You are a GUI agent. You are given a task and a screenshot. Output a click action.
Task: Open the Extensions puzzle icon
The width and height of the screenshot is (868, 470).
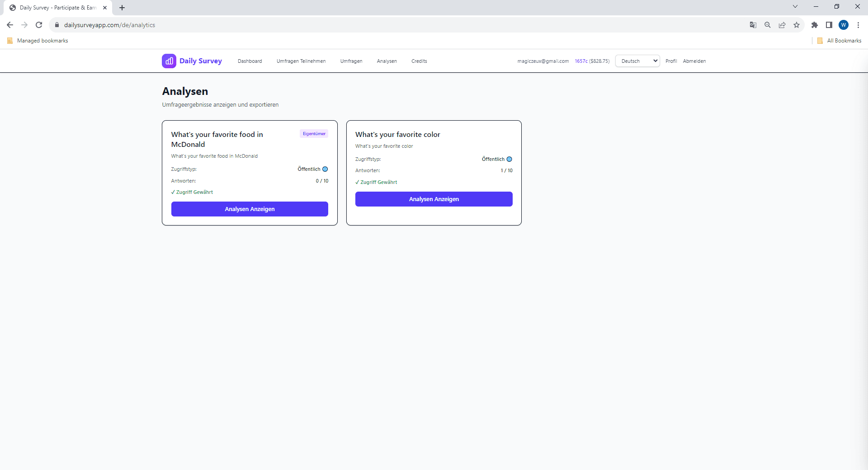click(815, 25)
